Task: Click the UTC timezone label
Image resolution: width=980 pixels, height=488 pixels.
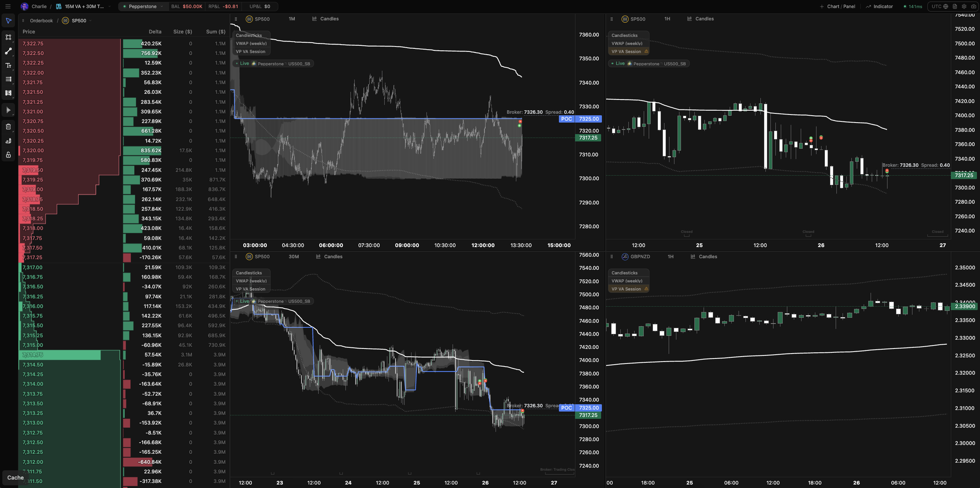Action: click(937, 7)
